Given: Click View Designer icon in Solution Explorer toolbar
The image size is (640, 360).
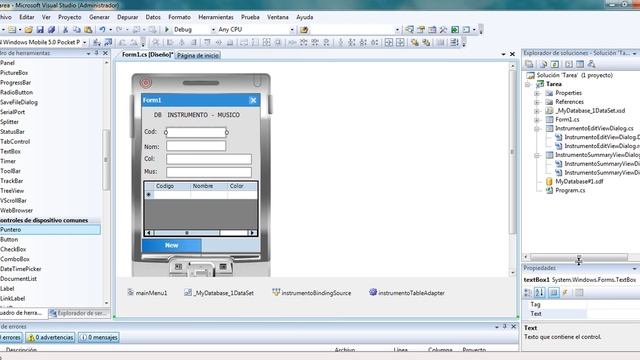Looking at the screenshot, I should pyautogui.click(x=580, y=64).
